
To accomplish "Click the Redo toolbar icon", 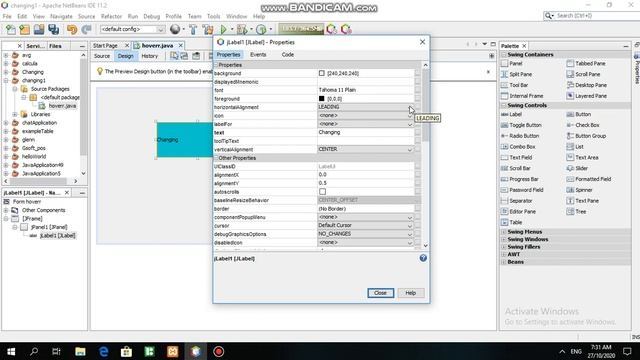I will [x=86, y=29].
